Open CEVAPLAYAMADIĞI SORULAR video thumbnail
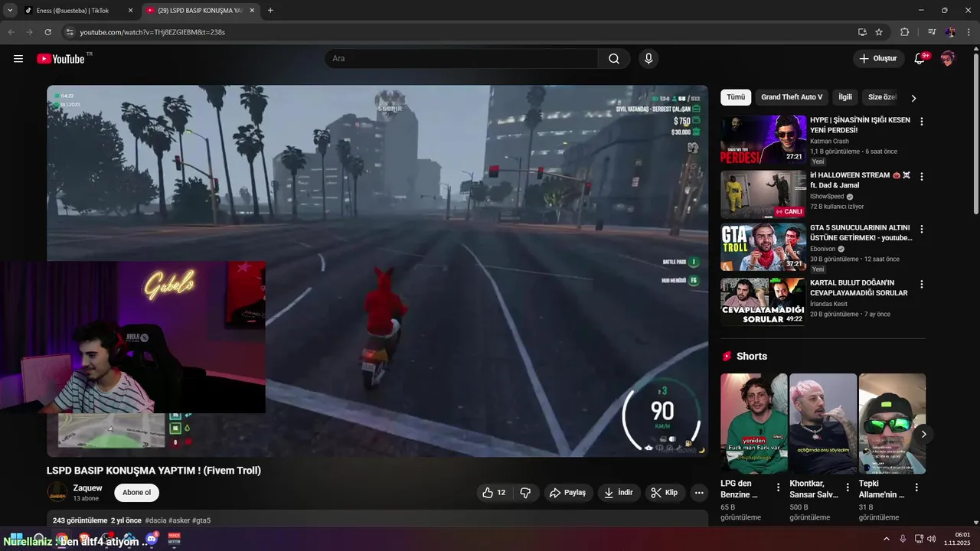Screen dimensions: 980x551 (x=763, y=302)
